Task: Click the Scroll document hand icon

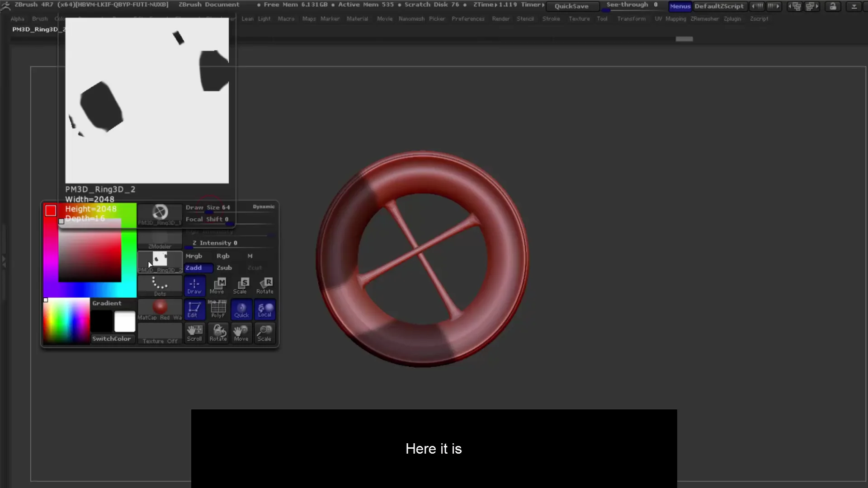Action: click(x=194, y=333)
